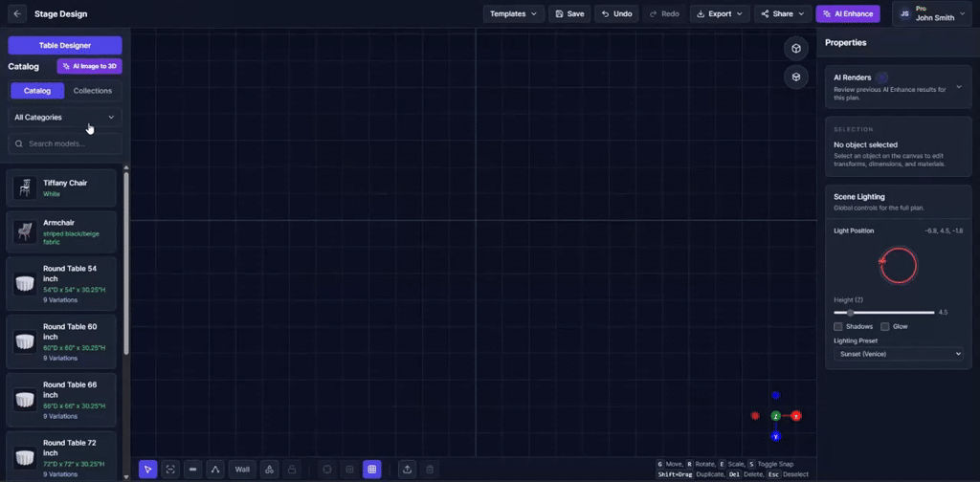Open the shapes tool in bottom toolbar
This screenshot has height=482, width=980.
click(x=269, y=470)
